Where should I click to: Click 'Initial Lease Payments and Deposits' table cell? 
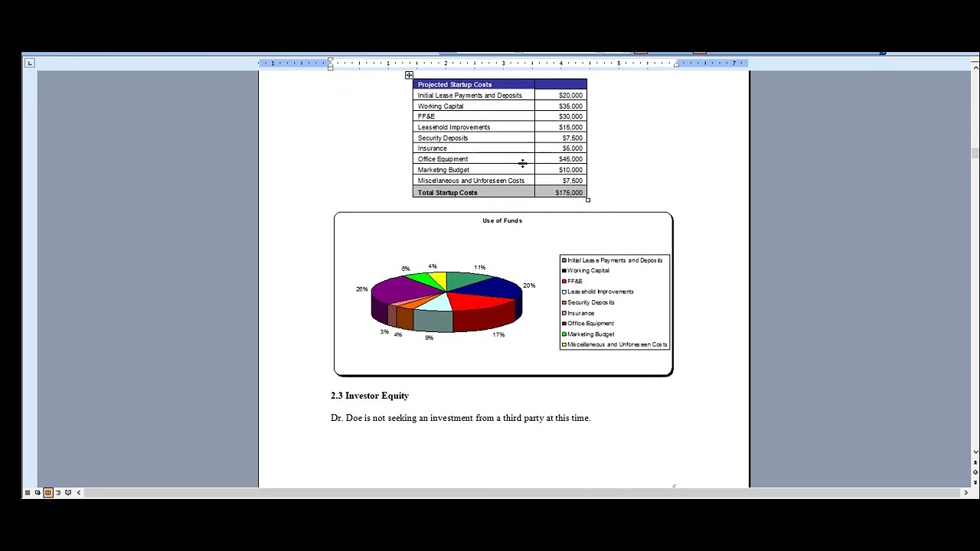click(x=474, y=96)
